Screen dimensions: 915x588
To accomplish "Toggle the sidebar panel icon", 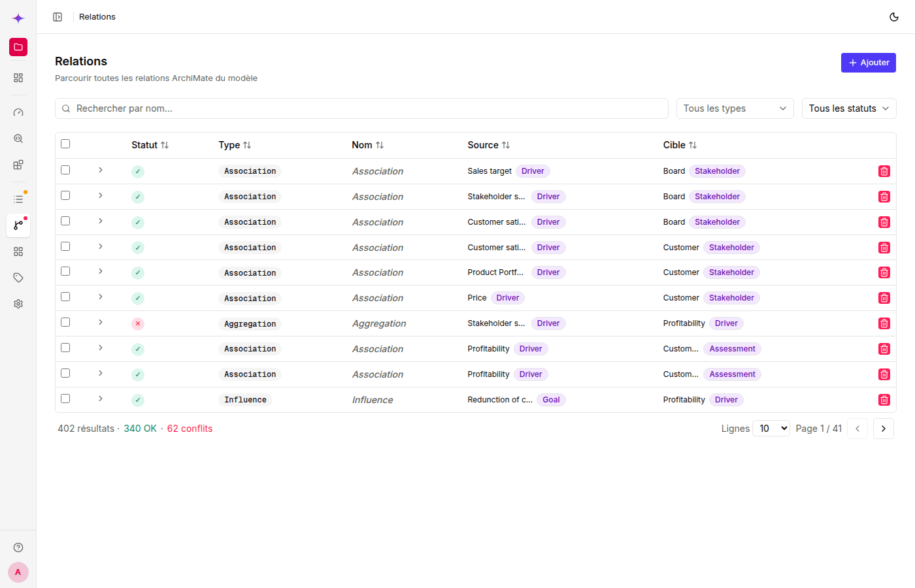I will pos(58,17).
